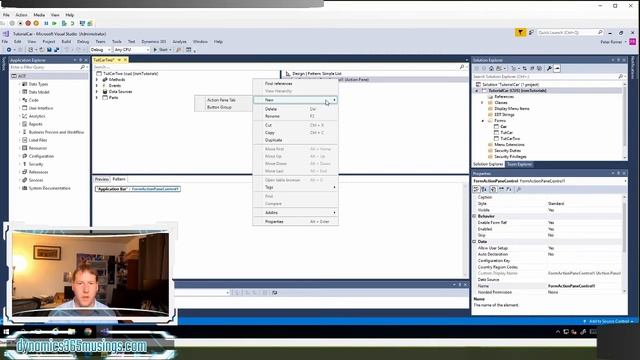Viewport: 640px width, 360px height.
Task: Click the Revert checkpoint icon in VM toolbar
Action: pyautogui.click(x=72, y=23)
